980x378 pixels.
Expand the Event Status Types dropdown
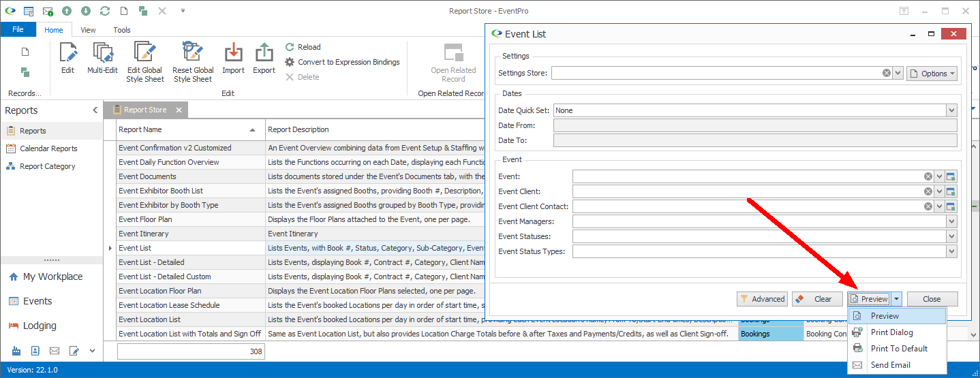pos(951,251)
